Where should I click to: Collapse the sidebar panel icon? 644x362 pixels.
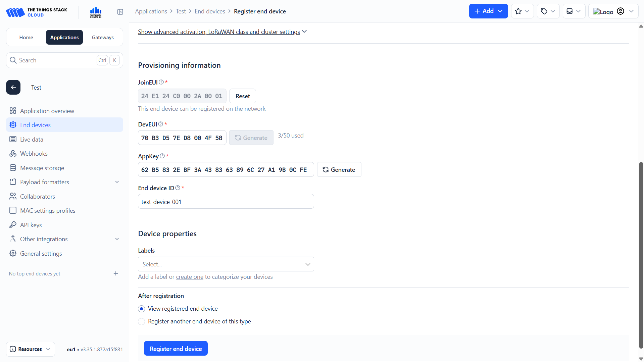coord(120,12)
